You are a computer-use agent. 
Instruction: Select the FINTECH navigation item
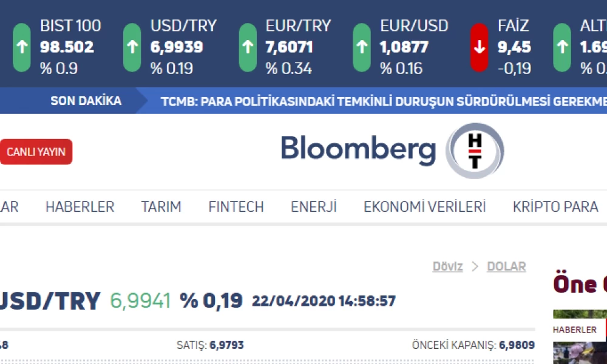tap(236, 207)
